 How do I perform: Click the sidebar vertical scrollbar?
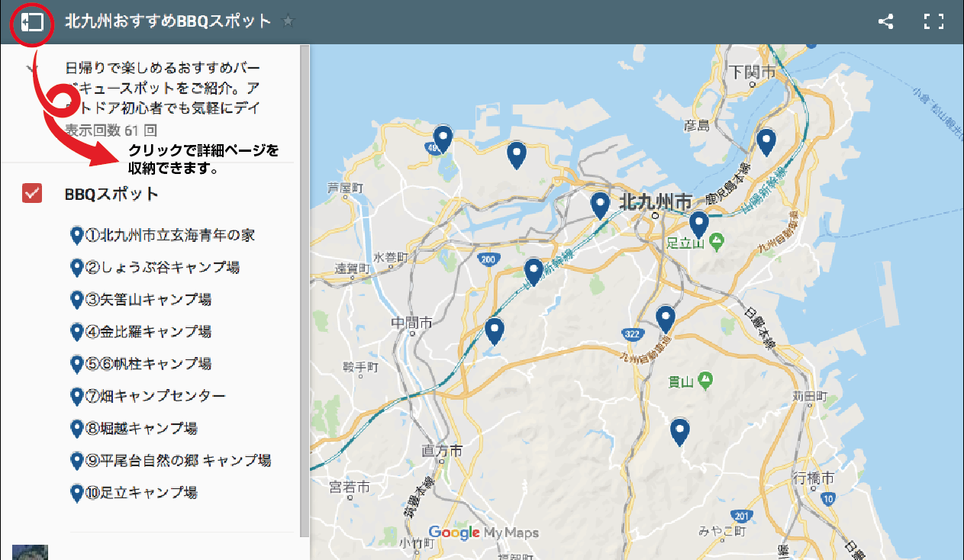point(305,290)
